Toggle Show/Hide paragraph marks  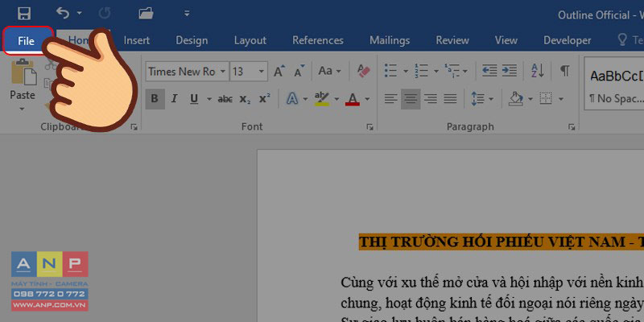(x=565, y=71)
